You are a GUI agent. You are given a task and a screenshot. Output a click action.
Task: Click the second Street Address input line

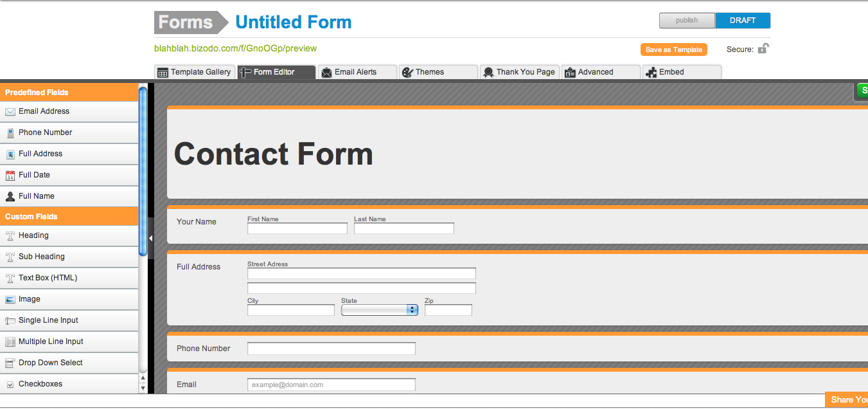coord(362,288)
